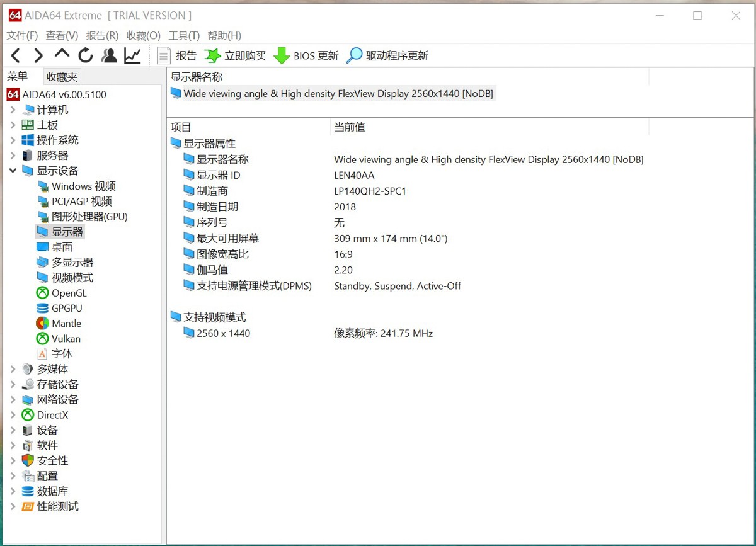Expand the 软件 tree node
This screenshot has width=756, height=546.
(x=13, y=445)
